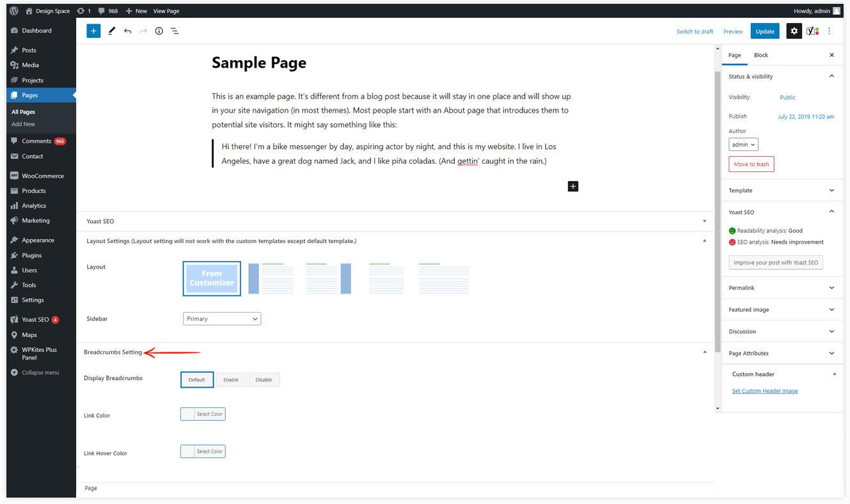Open the Sidebar Primary dropdown
The image size is (850, 504).
(x=222, y=319)
